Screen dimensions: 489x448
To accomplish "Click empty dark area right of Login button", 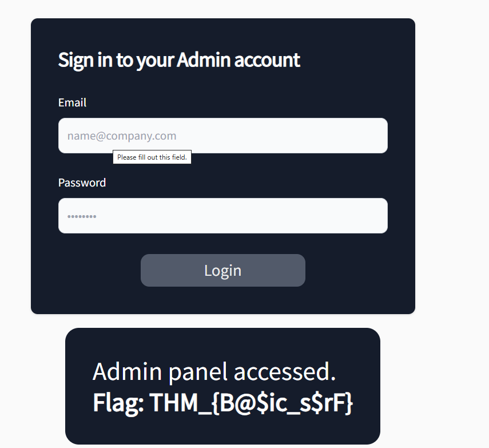I will (360, 270).
